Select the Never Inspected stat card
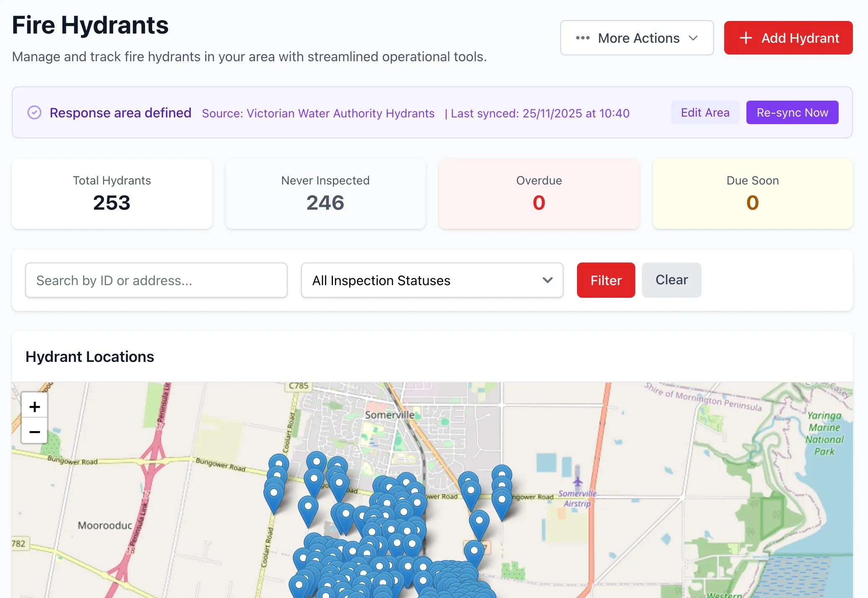Viewport: 868px width, 598px height. tap(325, 194)
